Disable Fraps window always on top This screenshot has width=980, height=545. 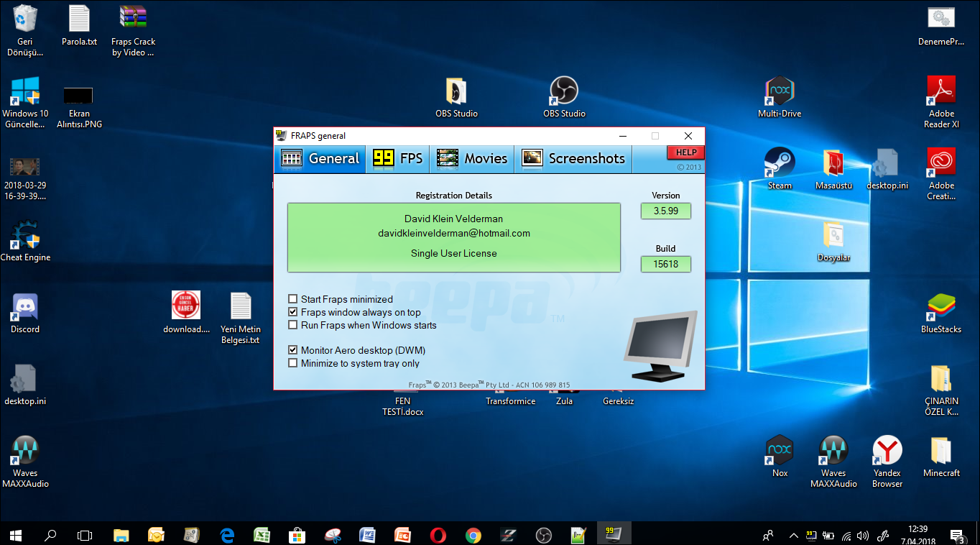[293, 311]
